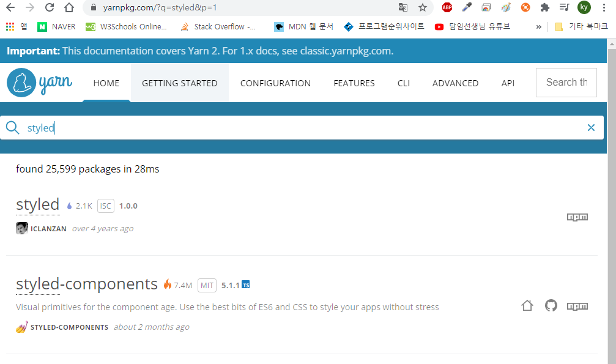Open the 프로그램순위사이트 bookmark
Image resolution: width=616 pixels, height=364 pixels.
(x=384, y=27)
